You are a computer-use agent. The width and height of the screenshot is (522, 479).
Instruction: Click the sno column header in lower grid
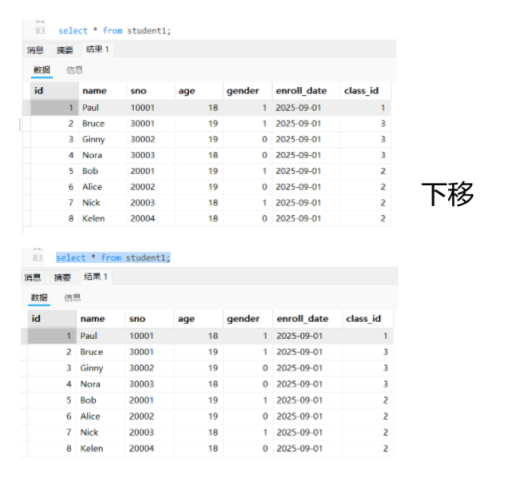point(150,319)
